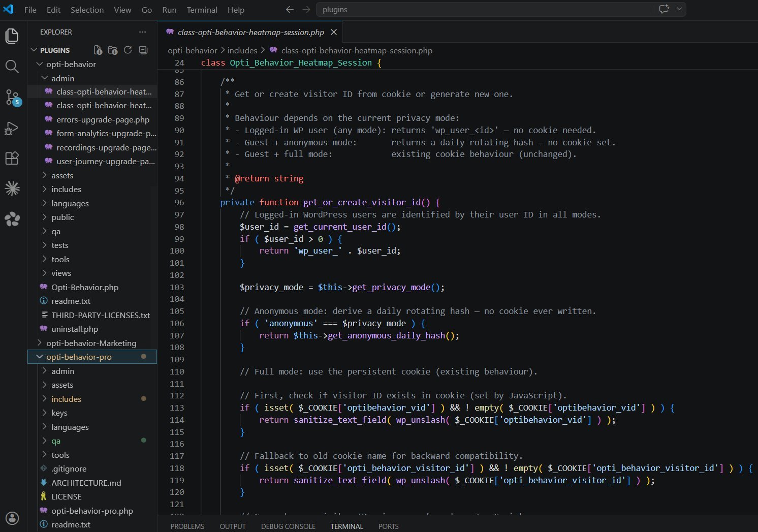Click the VS Code logo icon
The width and height of the screenshot is (758, 532).
(x=9, y=9)
